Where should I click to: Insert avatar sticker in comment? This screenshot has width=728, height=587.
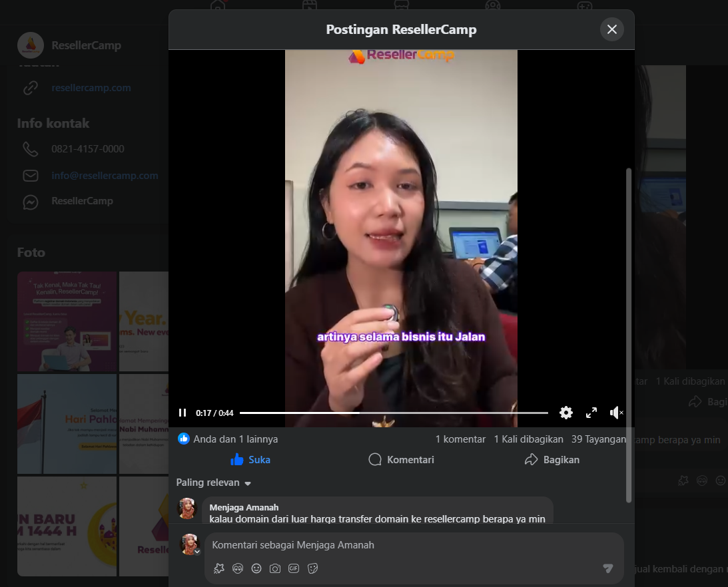coord(238,568)
